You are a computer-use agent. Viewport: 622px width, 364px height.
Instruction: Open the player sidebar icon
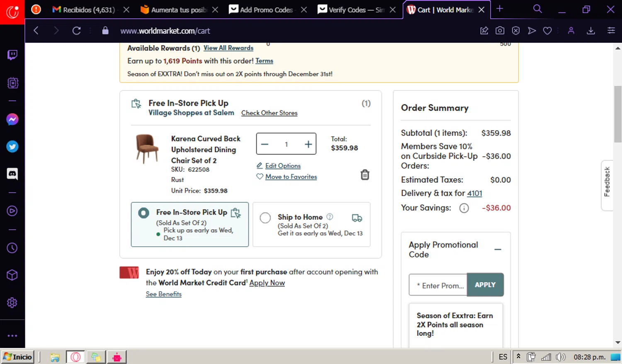click(12, 211)
